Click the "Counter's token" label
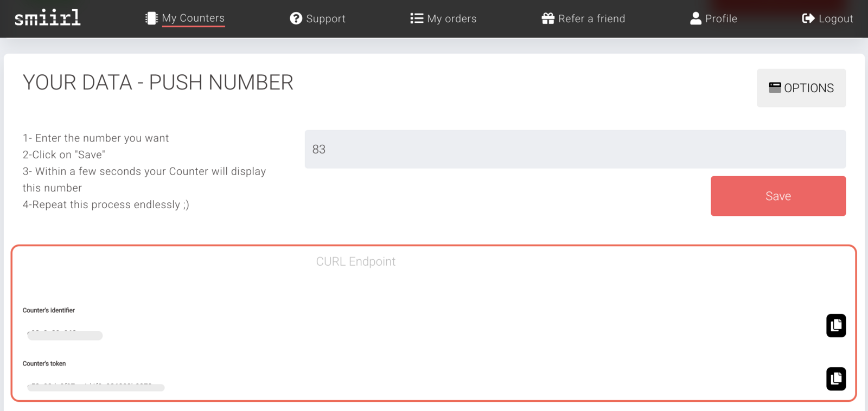Screen dimensions: 868x411 pos(44,363)
